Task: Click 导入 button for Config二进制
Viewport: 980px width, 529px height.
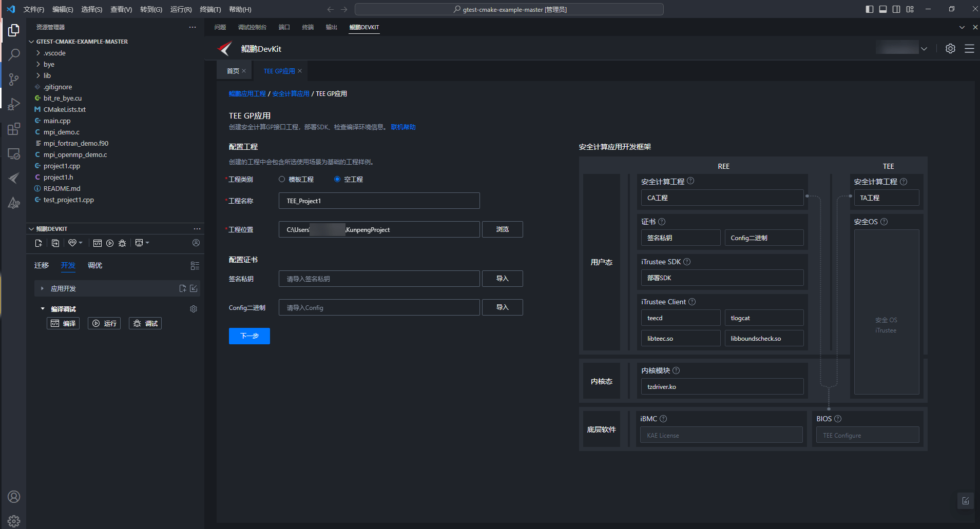Action: (x=503, y=307)
